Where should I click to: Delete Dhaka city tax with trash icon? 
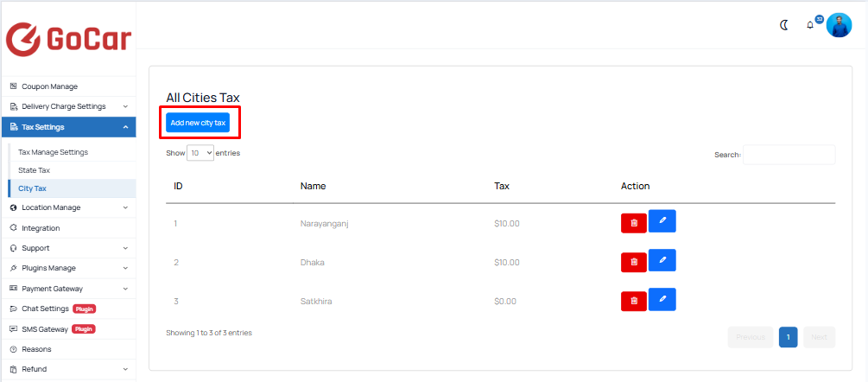point(634,262)
